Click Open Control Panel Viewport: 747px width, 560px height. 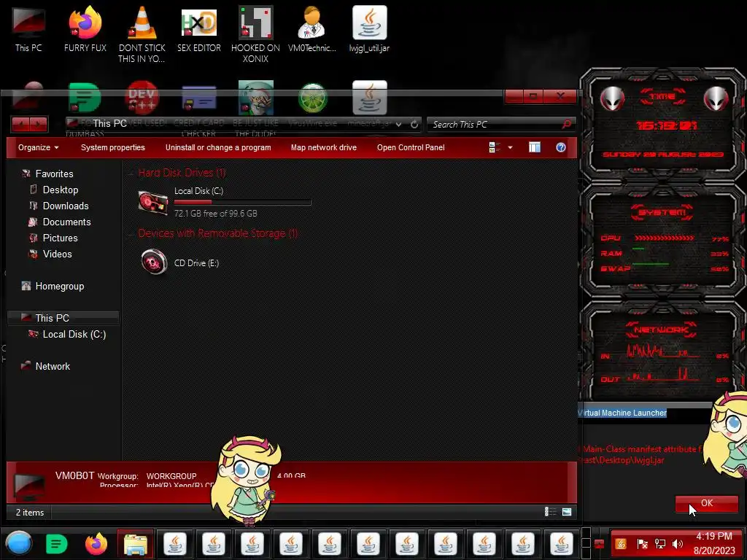tap(411, 147)
